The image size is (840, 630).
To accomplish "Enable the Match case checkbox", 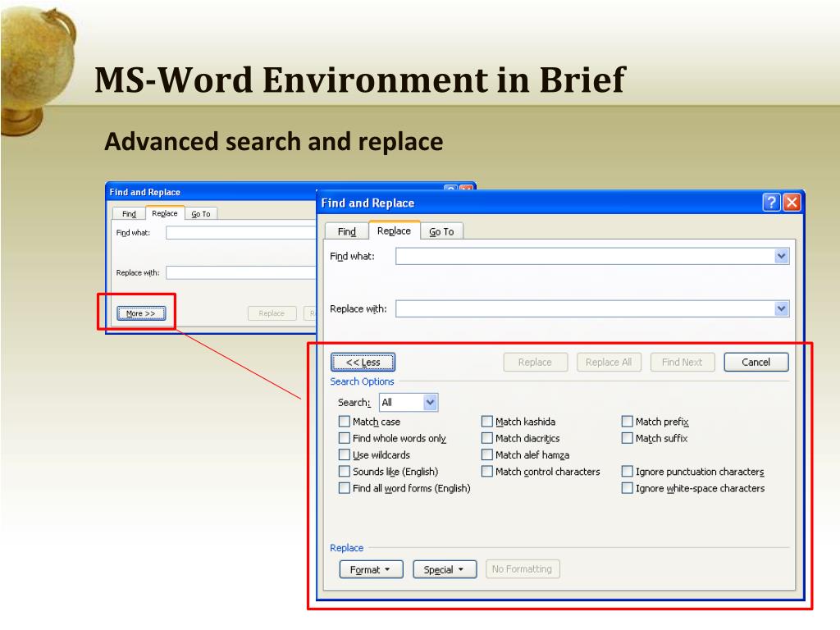I will (x=345, y=422).
